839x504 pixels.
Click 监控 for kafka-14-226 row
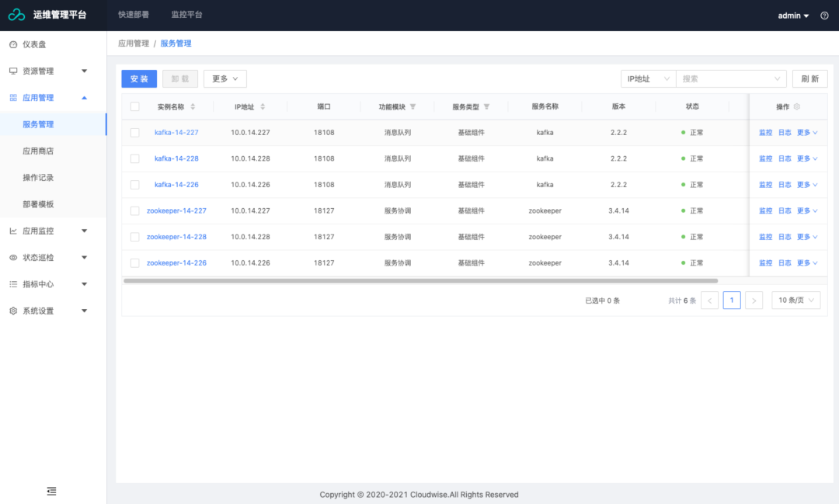click(x=766, y=185)
